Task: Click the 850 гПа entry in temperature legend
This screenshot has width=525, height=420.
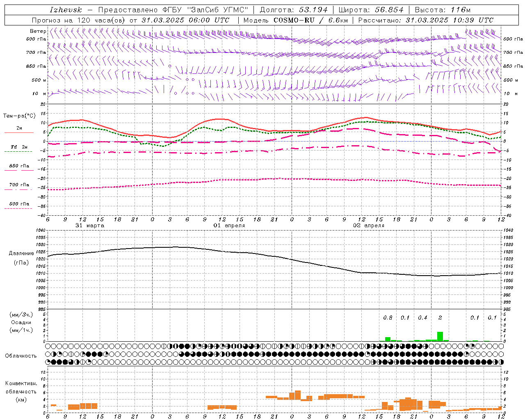Action: 19,166
